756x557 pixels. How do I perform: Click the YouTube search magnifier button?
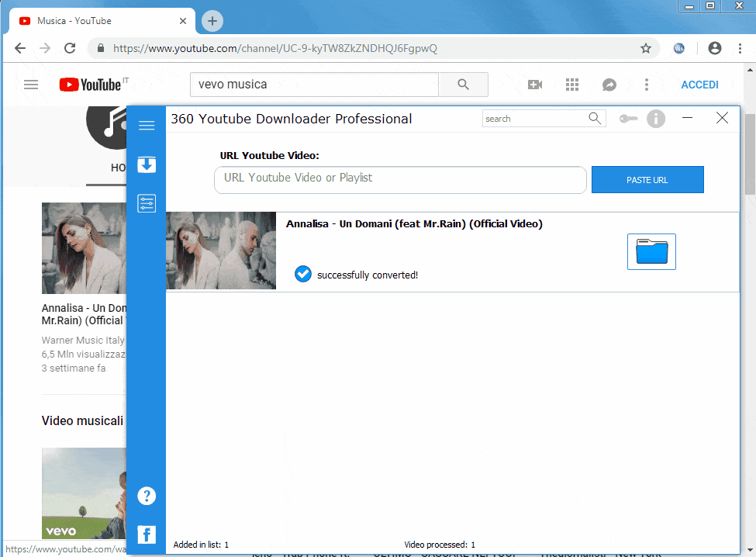point(464,85)
